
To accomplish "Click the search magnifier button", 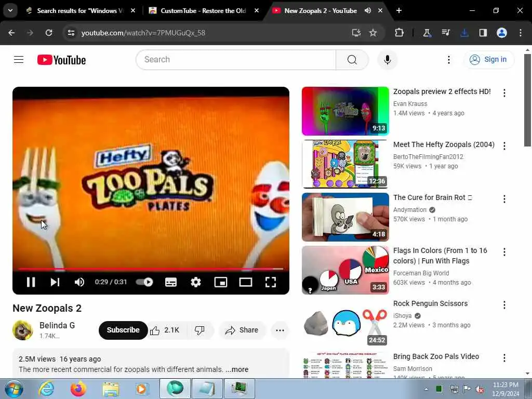I will pyautogui.click(x=352, y=60).
